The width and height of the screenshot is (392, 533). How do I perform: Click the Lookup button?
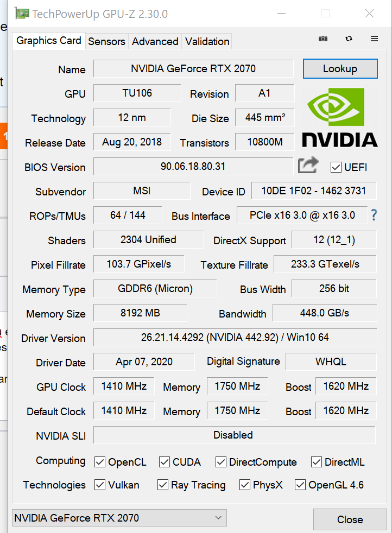pyautogui.click(x=340, y=69)
